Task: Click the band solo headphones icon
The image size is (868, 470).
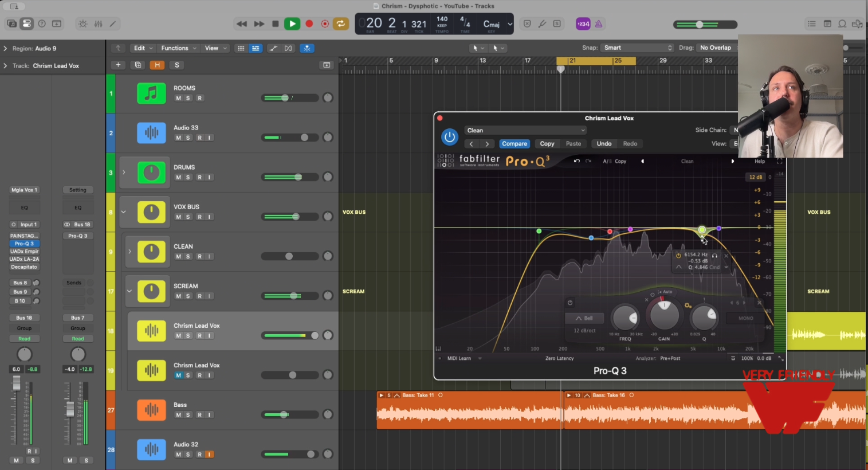Action: tap(714, 256)
